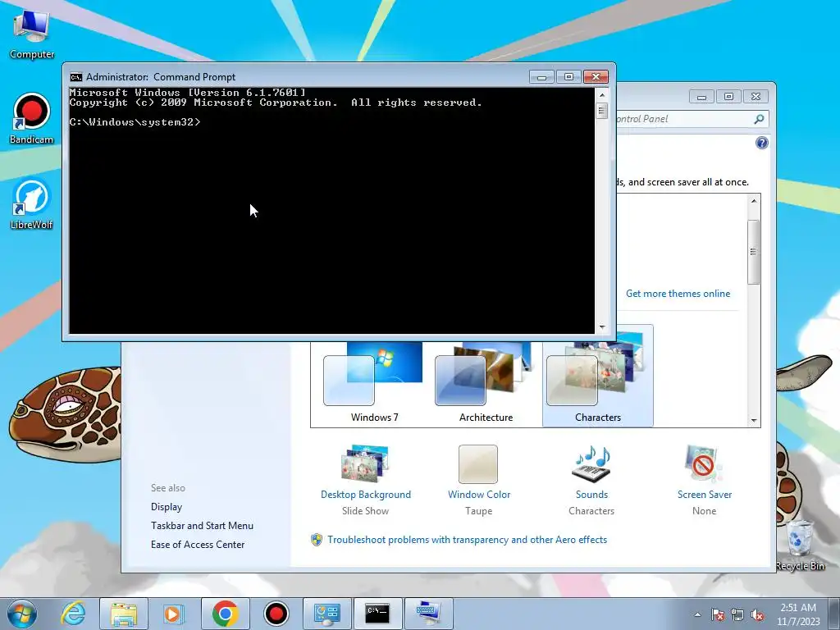
Task: Open the Get more themes online link
Action: 678,294
